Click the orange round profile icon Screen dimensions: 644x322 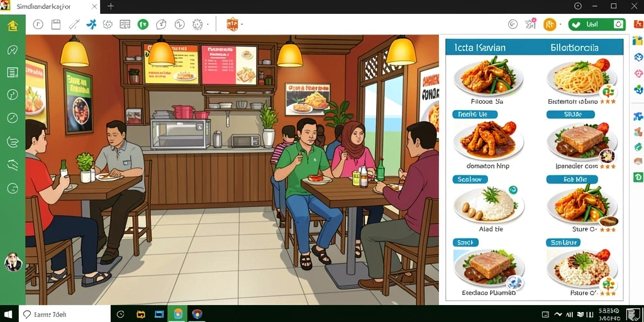point(550,25)
